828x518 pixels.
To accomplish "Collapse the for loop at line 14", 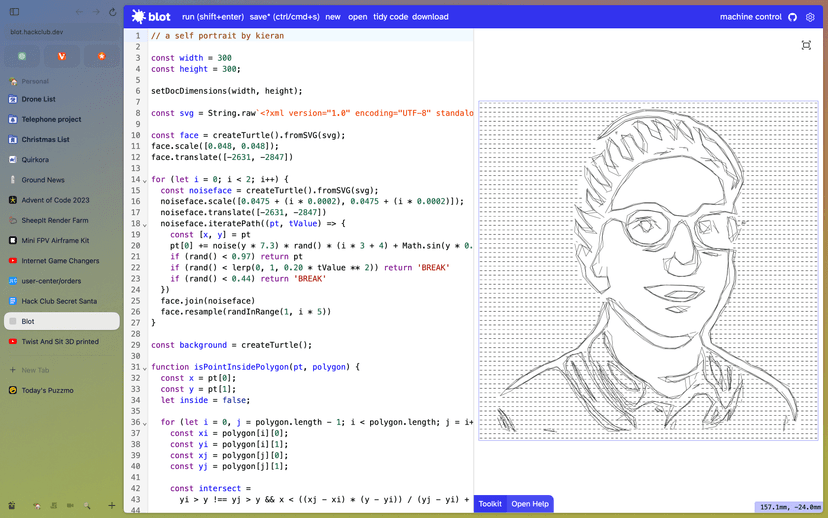I will (x=145, y=180).
